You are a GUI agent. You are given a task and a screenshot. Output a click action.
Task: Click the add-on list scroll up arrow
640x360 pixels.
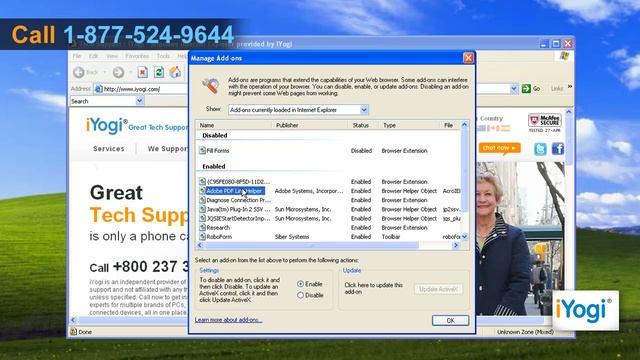pyautogui.click(x=464, y=124)
